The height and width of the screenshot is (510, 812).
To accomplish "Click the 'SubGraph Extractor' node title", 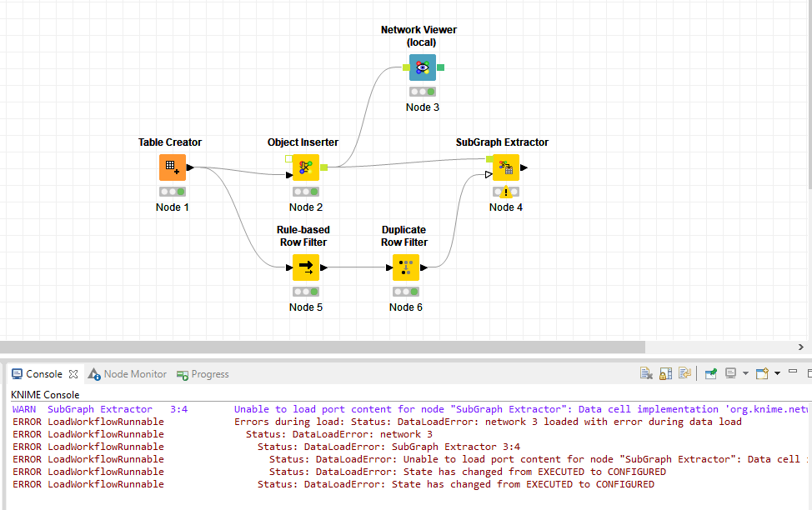I will tap(503, 142).
